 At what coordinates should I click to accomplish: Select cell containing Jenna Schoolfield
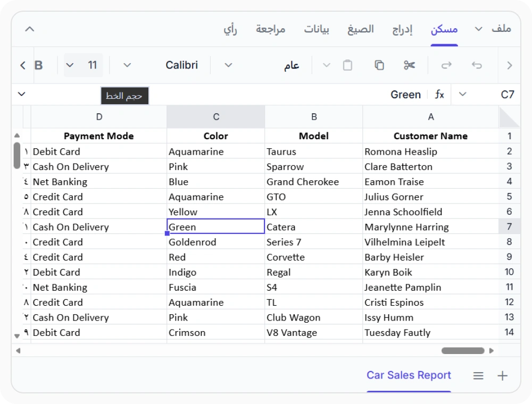coord(430,212)
